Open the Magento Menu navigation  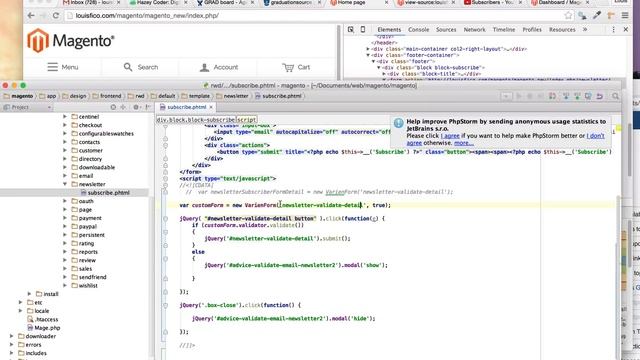pos(63,67)
